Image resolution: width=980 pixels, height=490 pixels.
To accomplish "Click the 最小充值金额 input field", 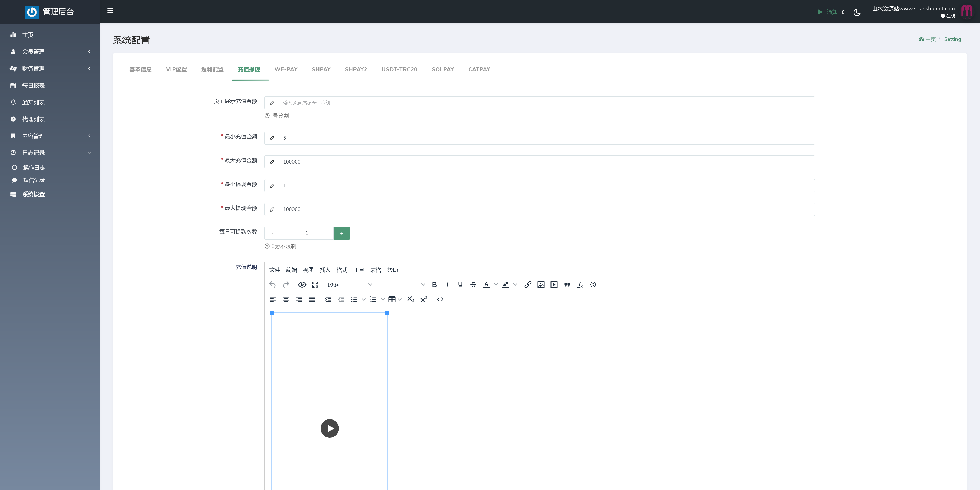I will tap(546, 138).
